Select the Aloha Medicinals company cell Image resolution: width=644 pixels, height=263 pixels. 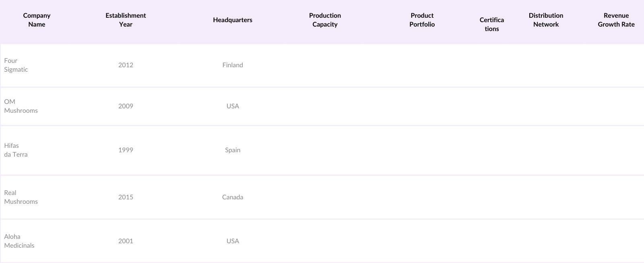click(x=19, y=241)
